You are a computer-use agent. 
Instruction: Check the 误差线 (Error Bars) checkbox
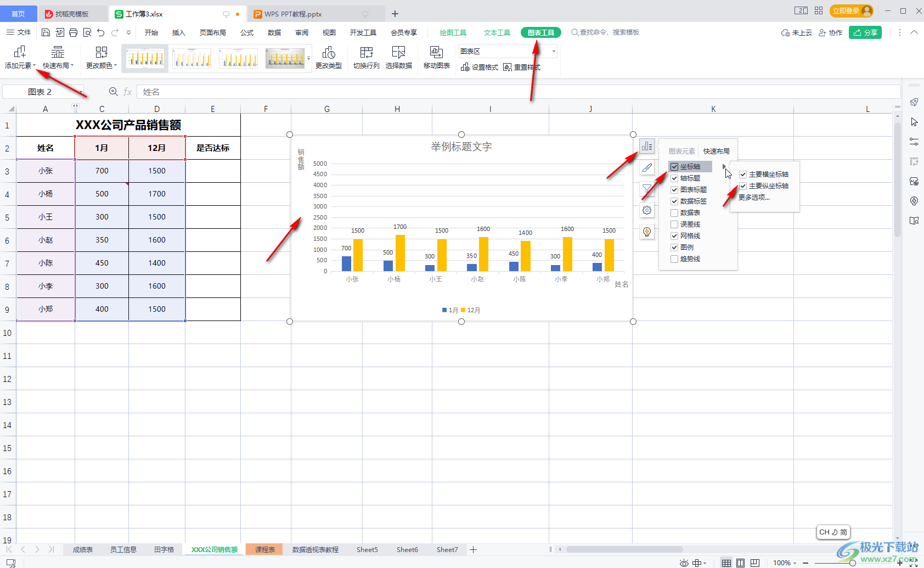click(x=674, y=224)
